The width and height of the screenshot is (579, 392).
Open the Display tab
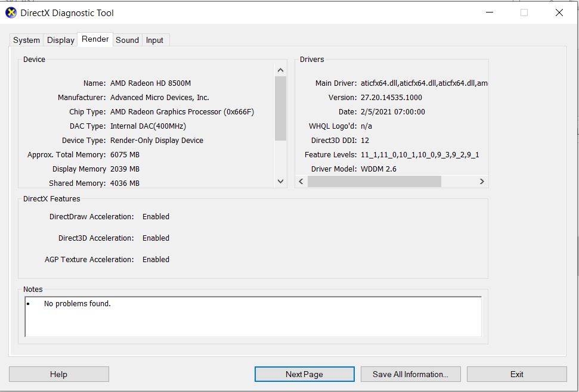[61, 40]
